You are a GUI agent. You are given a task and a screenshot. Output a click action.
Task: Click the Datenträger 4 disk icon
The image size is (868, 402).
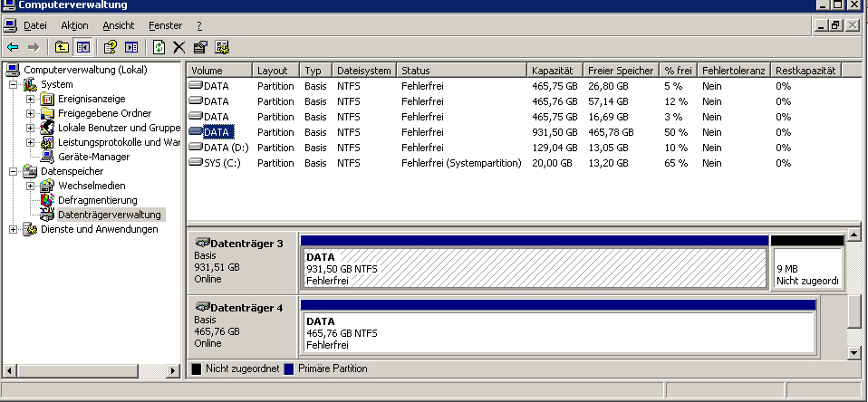pyautogui.click(x=203, y=308)
